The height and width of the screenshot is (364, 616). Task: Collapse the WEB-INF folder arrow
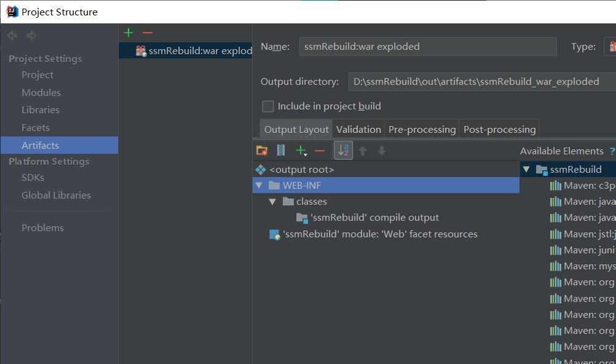(259, 185)
